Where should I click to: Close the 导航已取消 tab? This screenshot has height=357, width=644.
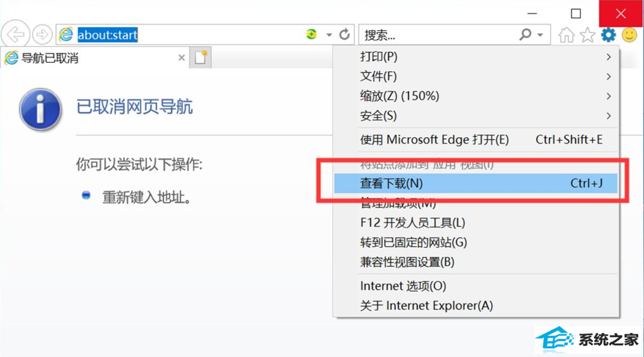(x=182, y=58)
